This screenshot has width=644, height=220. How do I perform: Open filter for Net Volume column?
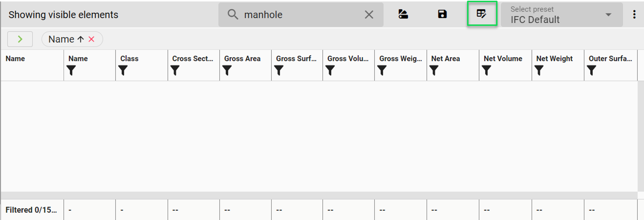pyautogui.click(x=486, y=70)
